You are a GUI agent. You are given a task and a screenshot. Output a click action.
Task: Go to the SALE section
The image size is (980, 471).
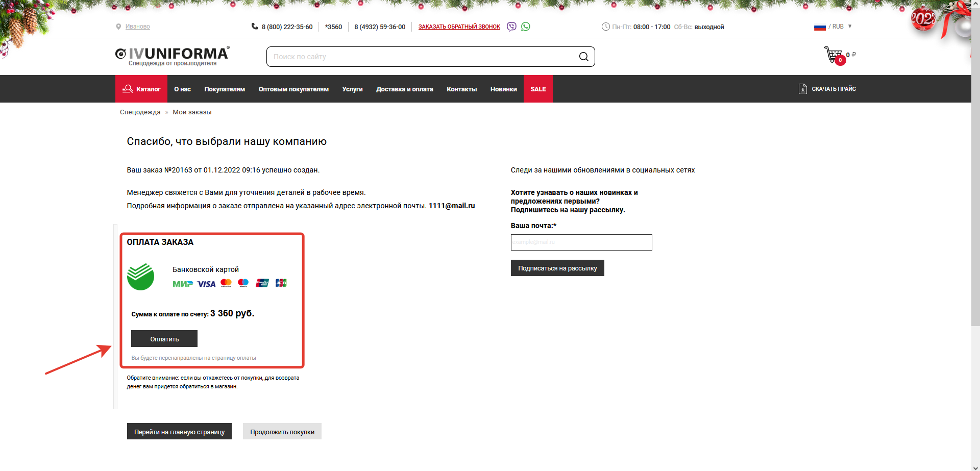click(538, 89)
